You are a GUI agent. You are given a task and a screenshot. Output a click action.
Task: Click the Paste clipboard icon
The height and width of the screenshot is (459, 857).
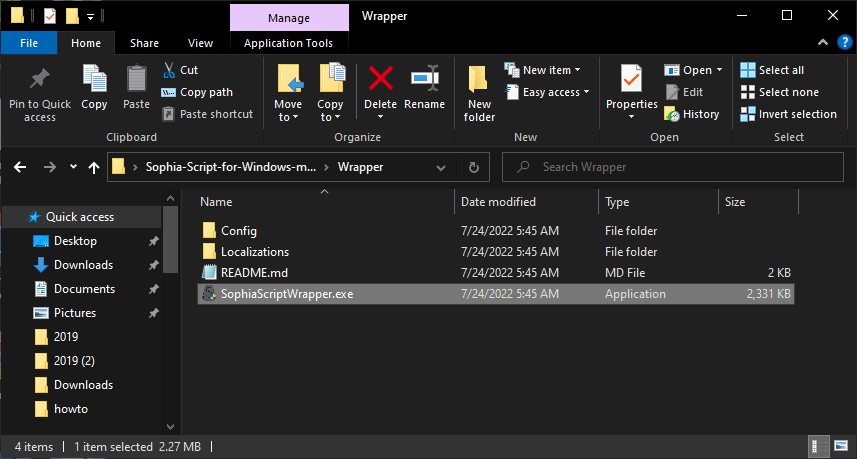click(x=136, y=78)
